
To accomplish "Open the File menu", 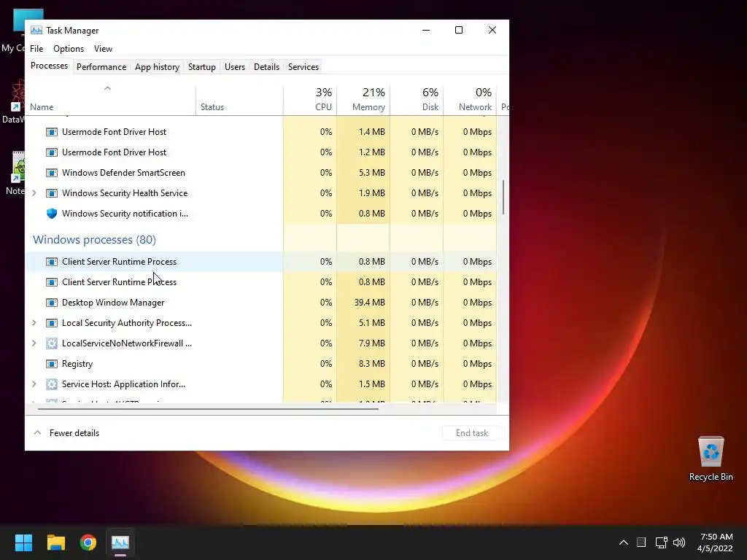I will (x=36, y=49).
